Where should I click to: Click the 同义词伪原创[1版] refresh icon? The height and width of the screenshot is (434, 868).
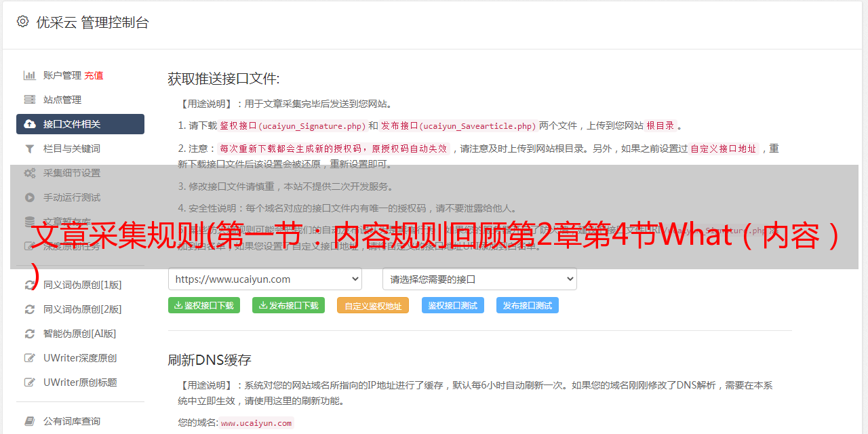click(30, 285)
